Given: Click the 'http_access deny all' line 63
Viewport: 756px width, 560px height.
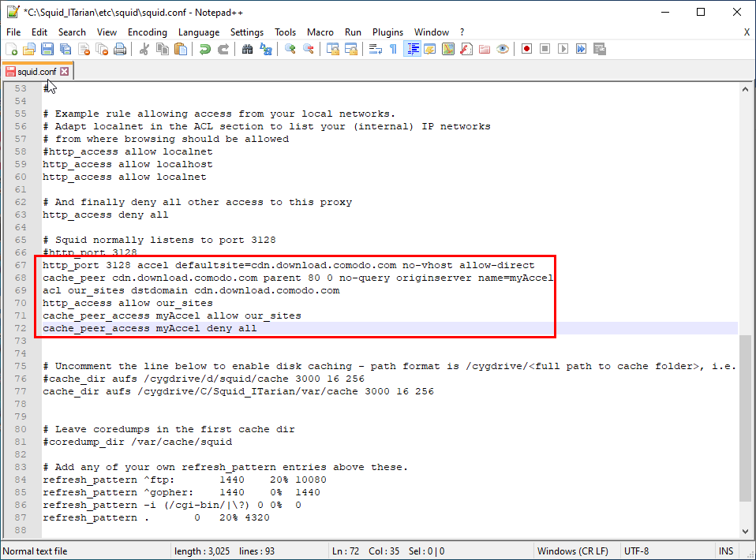Looking at the screenshot, I should [105, 215].
